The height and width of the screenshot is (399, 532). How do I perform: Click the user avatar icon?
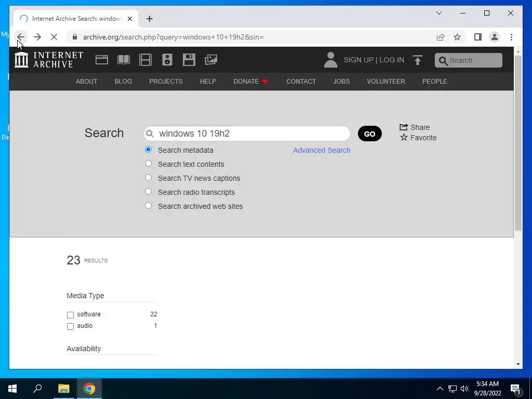(x=330, y=60)
